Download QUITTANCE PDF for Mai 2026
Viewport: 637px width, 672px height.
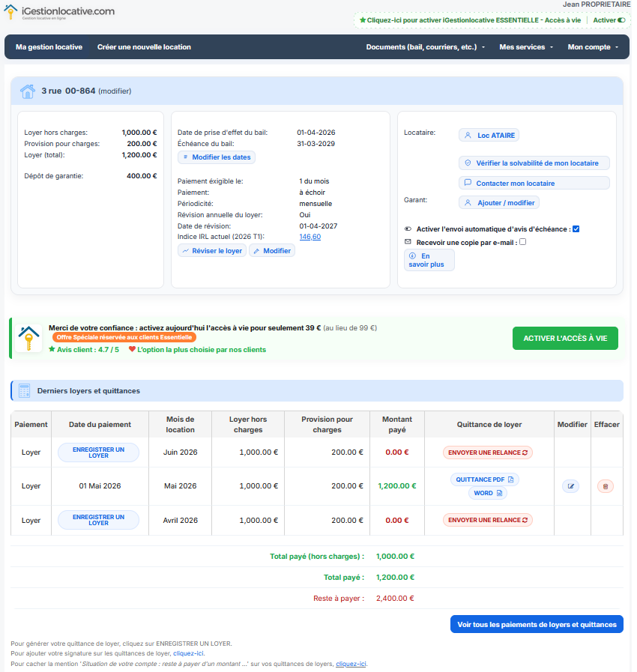pyautogui.click(x=485, y=479)
